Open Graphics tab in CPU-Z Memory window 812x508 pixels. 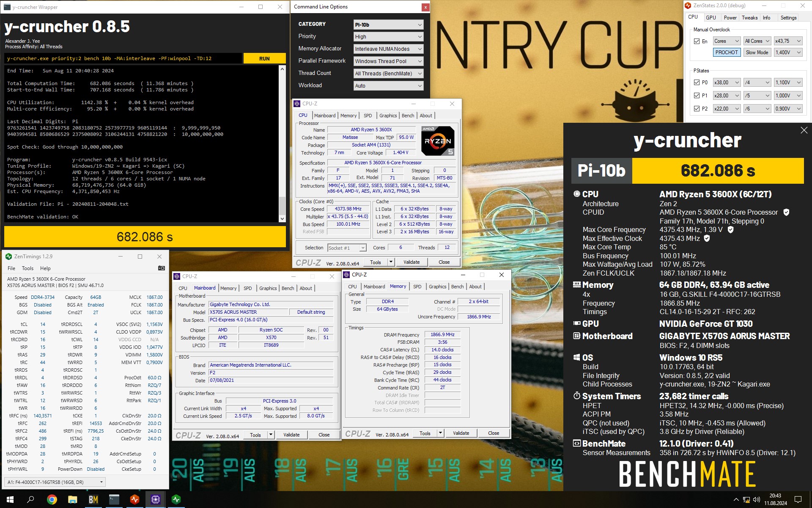pos(437,287)
